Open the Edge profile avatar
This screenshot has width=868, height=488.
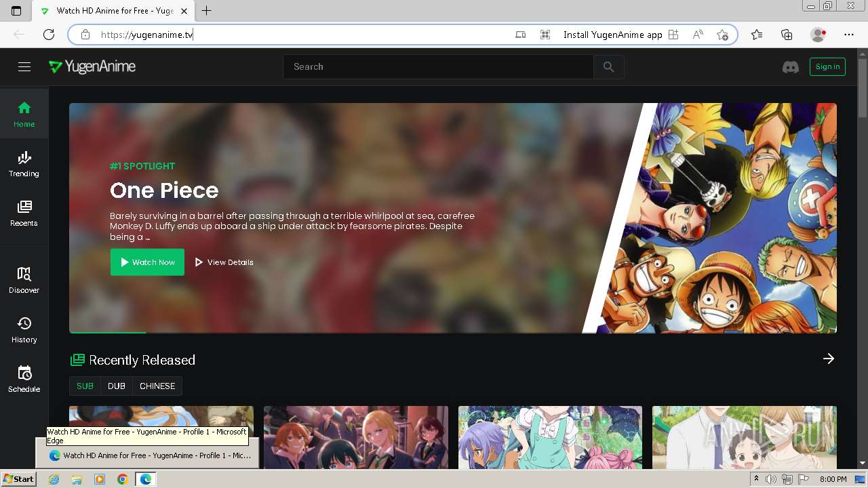coord(818,35)
